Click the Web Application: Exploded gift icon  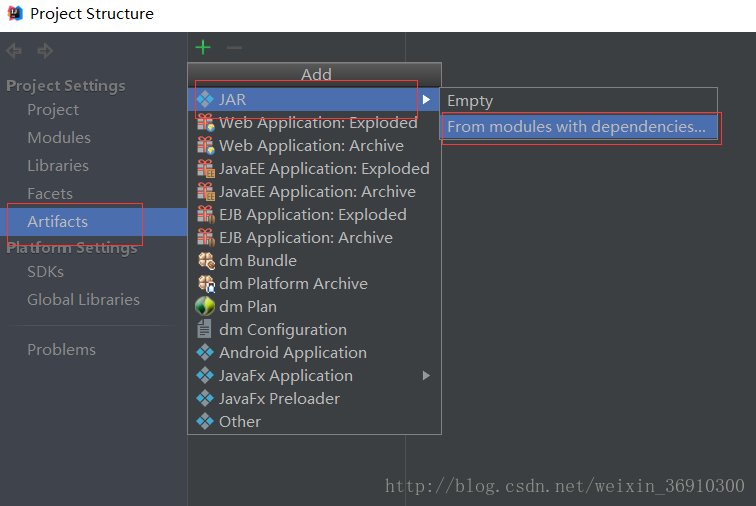(206, 123)
